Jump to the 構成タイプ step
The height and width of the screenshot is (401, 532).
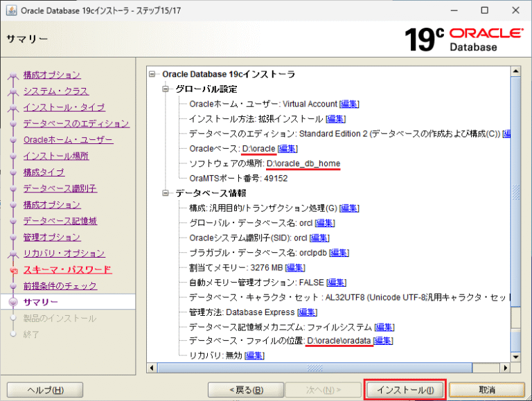click(44, 172)
